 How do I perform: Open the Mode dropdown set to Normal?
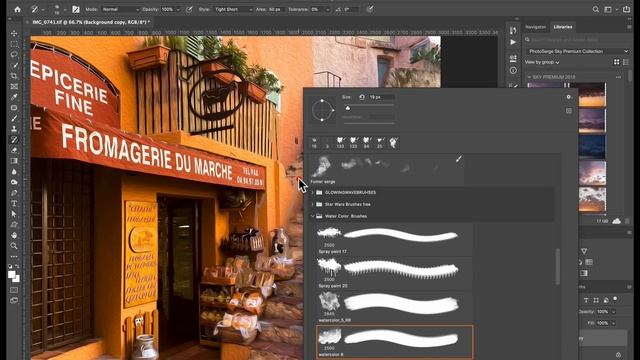click(x=120, y=9)
